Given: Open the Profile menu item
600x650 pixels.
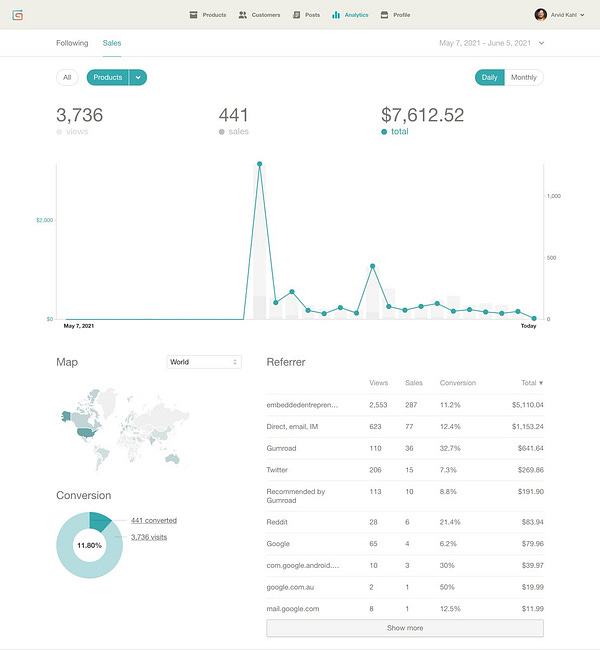Looking at the screenshot, I should [396, 15].
